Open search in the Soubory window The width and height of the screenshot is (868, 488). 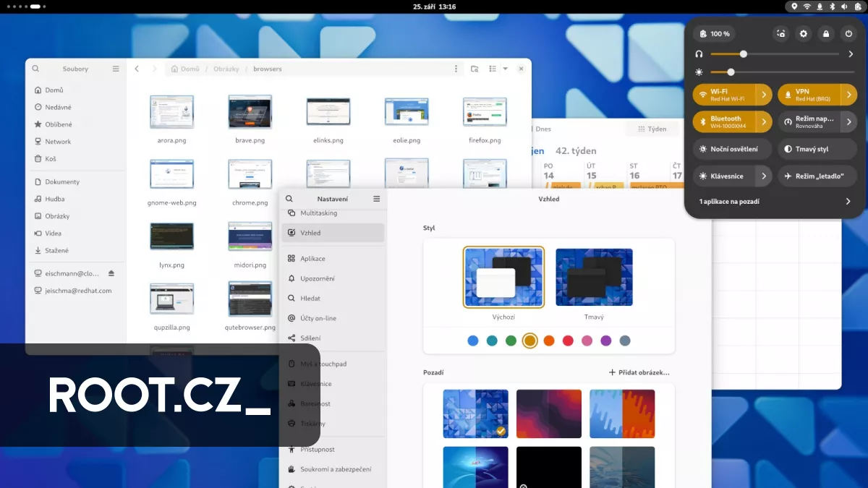tap(35, 68)
